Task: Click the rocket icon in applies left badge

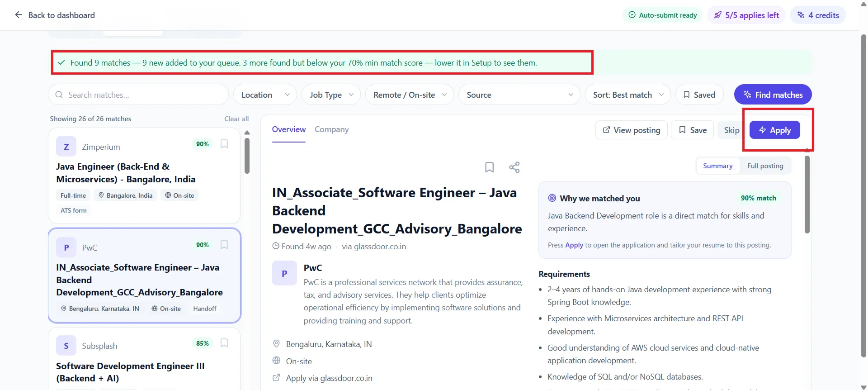Action: [x=718, y=15]
